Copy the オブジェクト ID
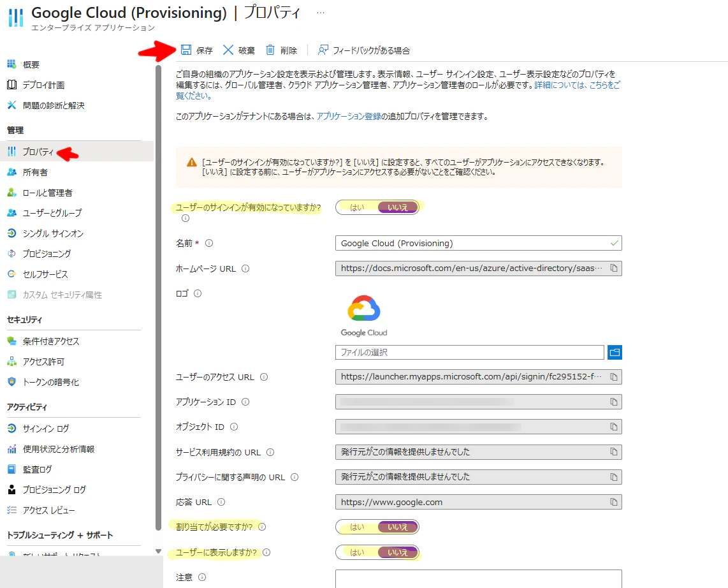 click(x=614, y=427)
